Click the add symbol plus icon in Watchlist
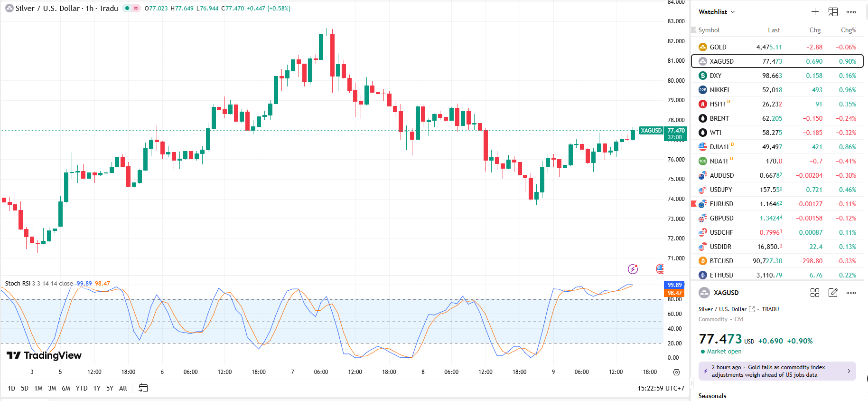The width and height of the screenshot is (868, 401). 815,12
